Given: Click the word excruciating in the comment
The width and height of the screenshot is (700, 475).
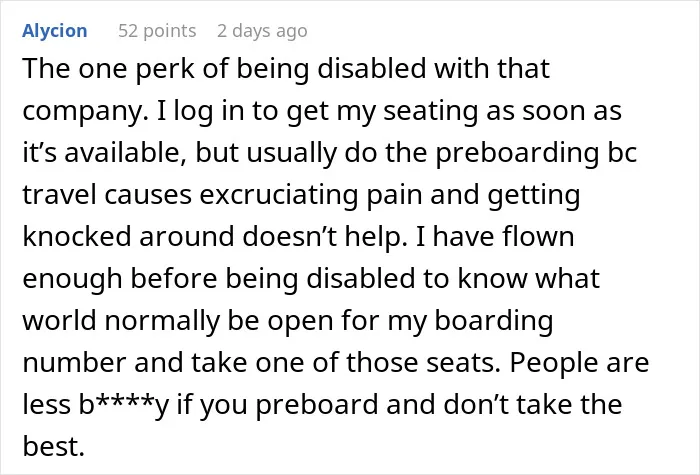Looking at the screenshot, I should 279,195.
